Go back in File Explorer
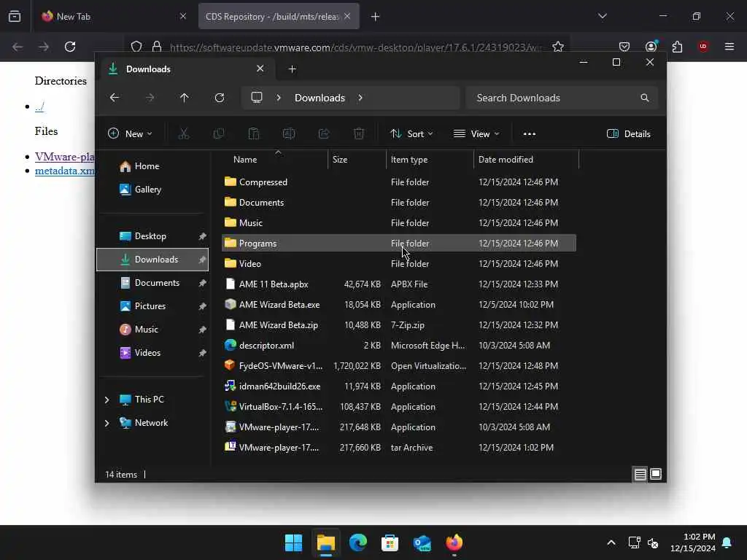This screenshot has width=747, height=560. tap(115, 98)
